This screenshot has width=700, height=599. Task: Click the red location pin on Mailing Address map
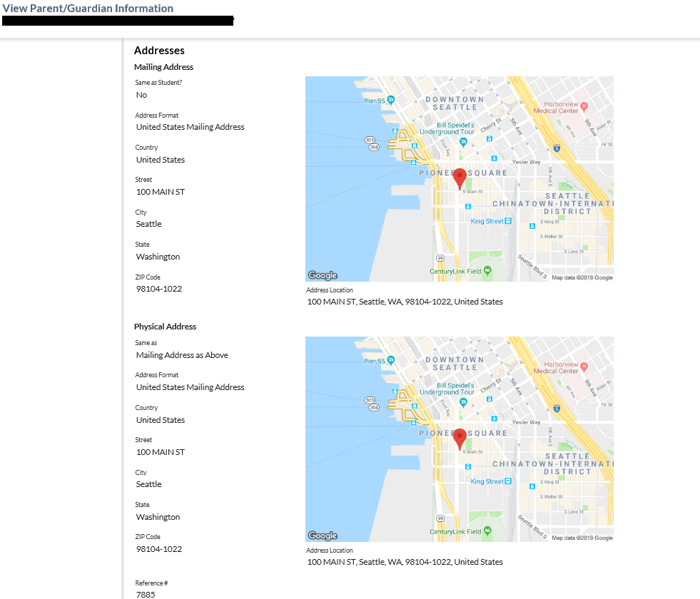click(460, 178)
